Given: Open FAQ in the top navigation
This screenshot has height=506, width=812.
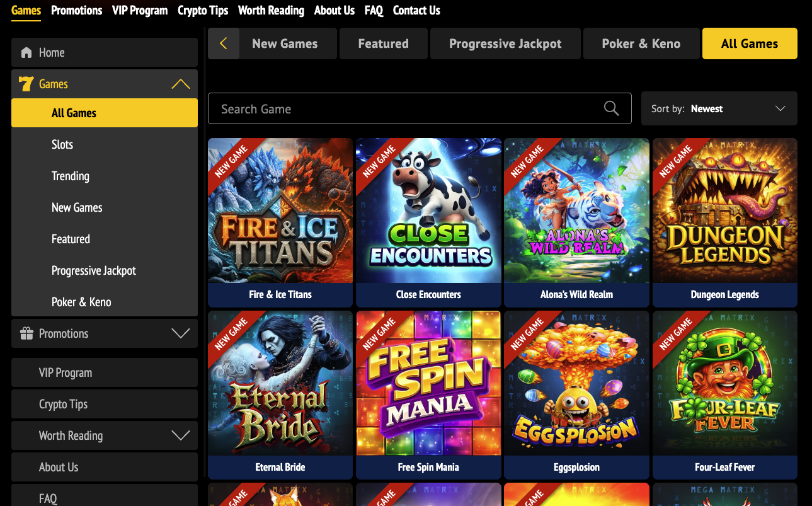Looking at the screenshot, I should click(x=374, y=10).
